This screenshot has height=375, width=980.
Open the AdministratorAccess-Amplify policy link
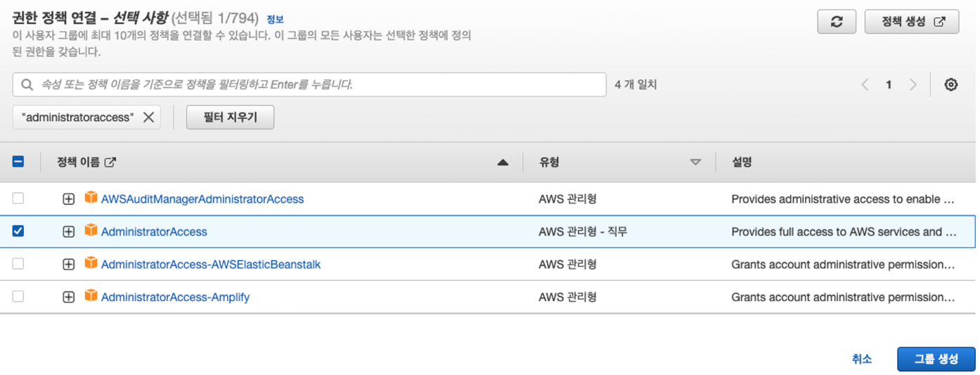175,297
